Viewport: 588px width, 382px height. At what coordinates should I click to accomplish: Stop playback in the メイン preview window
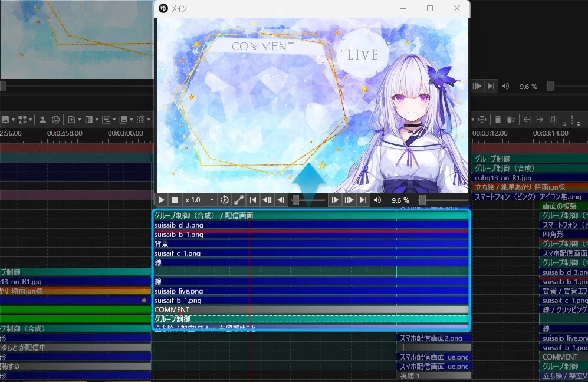(x=175, y=200)
